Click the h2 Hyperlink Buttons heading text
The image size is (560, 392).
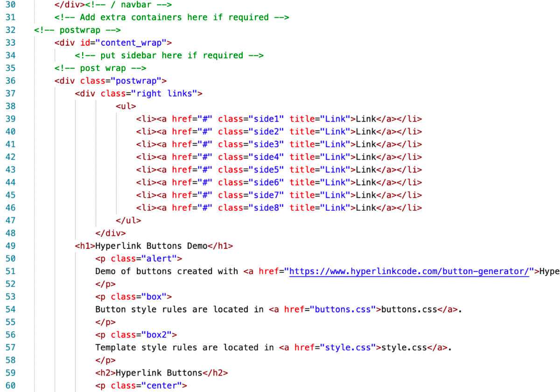[x=161, y=372]
